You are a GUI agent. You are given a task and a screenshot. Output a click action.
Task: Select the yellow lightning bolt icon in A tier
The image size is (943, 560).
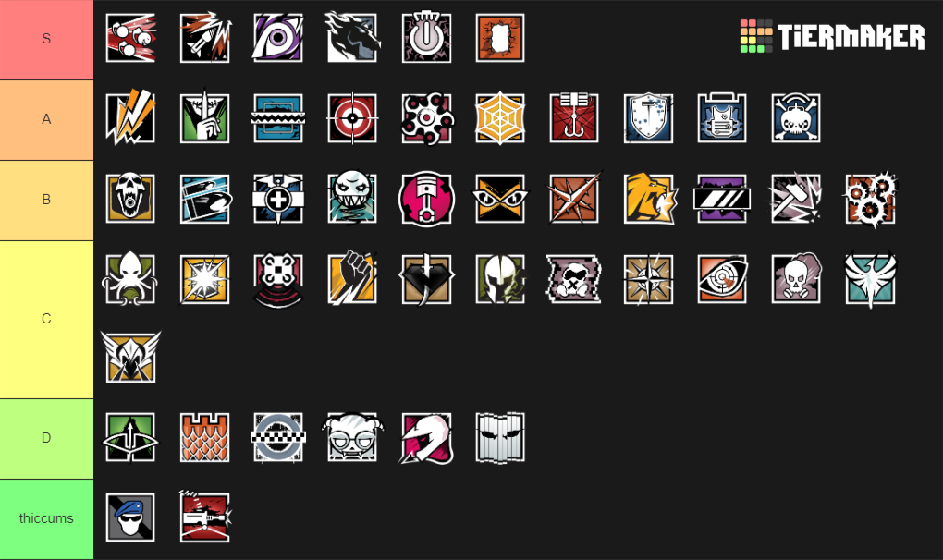pyautogui.click(x=130, y=117)
